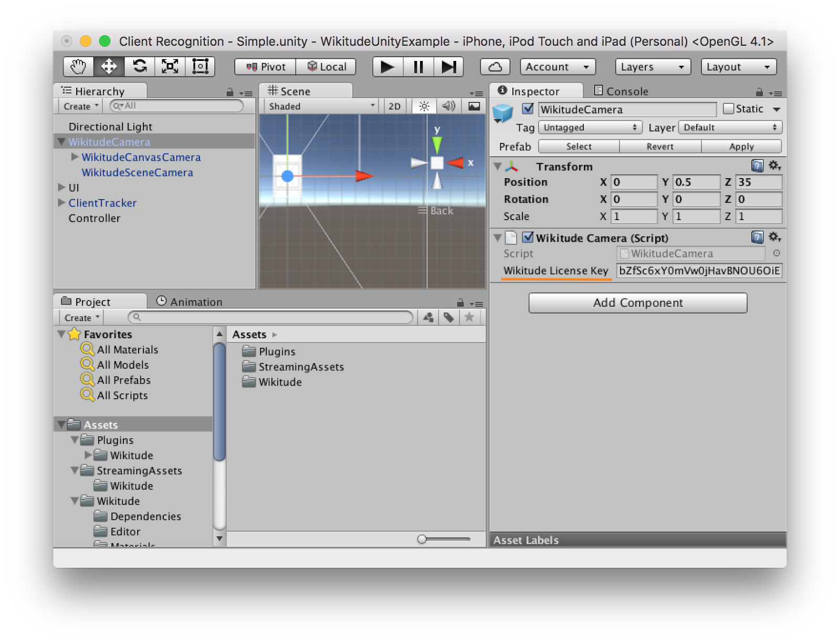
Task: Select the Rotate tool
Action: tap(140, 67)
